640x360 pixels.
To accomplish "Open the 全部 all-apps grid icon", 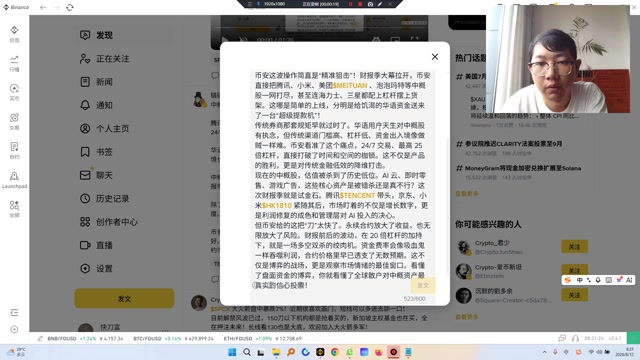I will 14,209.
